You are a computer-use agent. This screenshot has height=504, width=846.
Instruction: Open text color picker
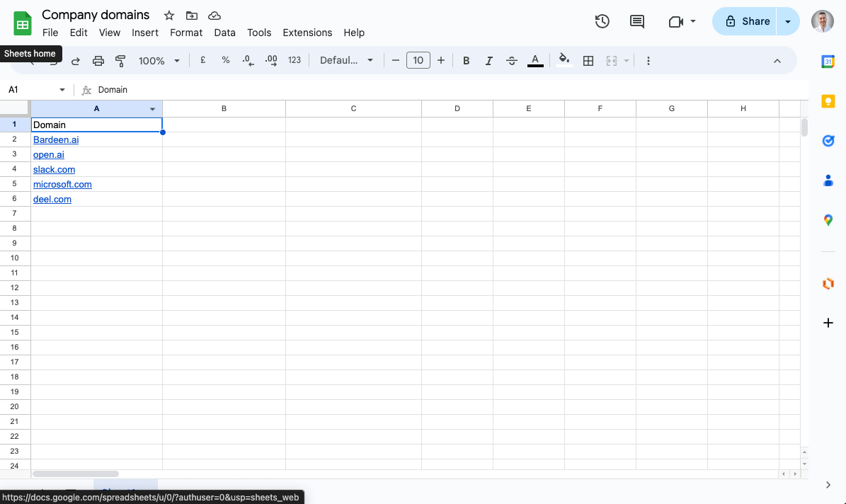click(535, 60)
